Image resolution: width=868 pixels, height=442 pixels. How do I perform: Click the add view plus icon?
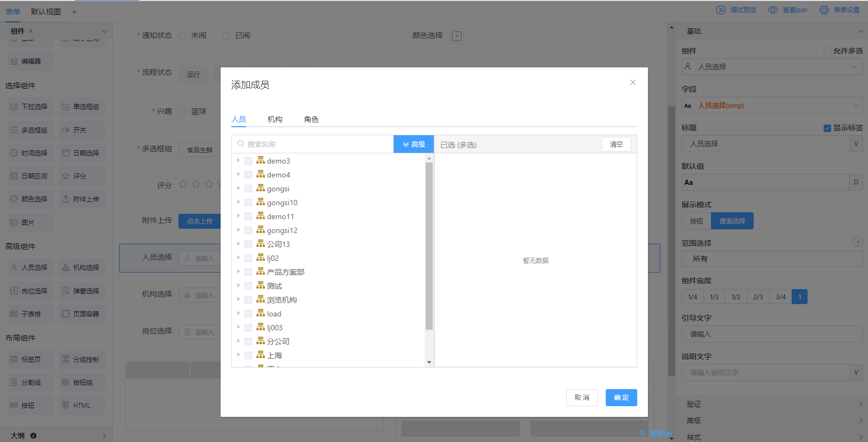click(x=74, y=12)
